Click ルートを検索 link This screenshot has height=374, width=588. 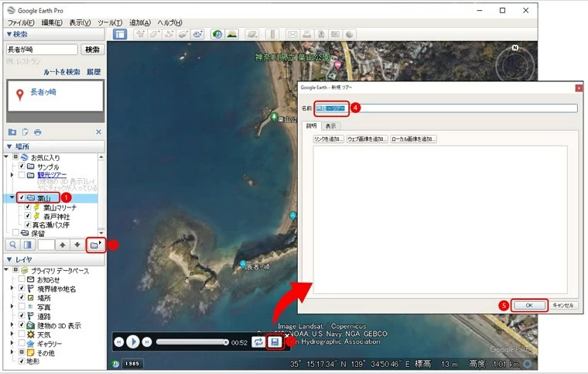point(62,72)
